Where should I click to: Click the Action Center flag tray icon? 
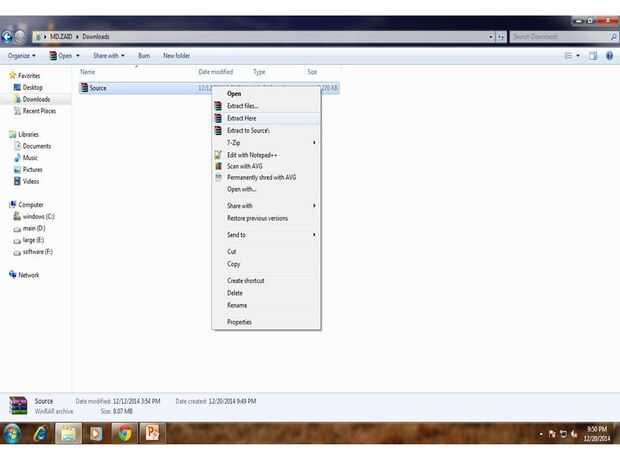[552, 434]
